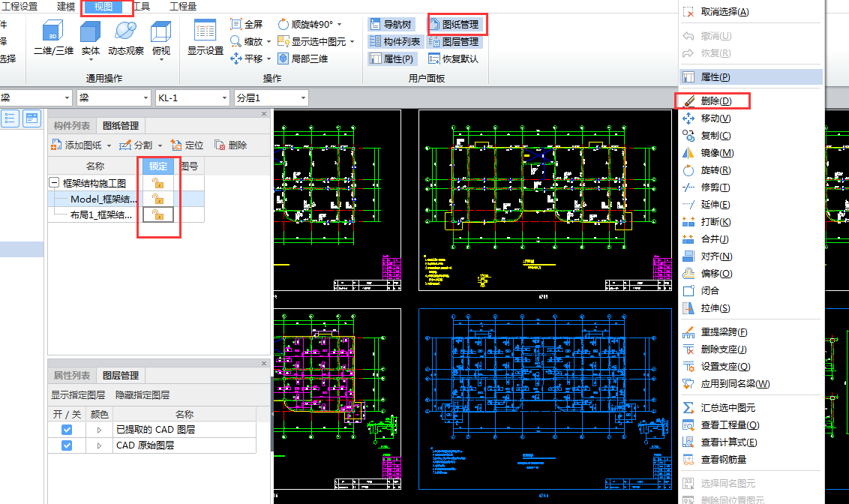
Task: Collapse the 框架结构施工图 tree node
Action: [54, 183]
